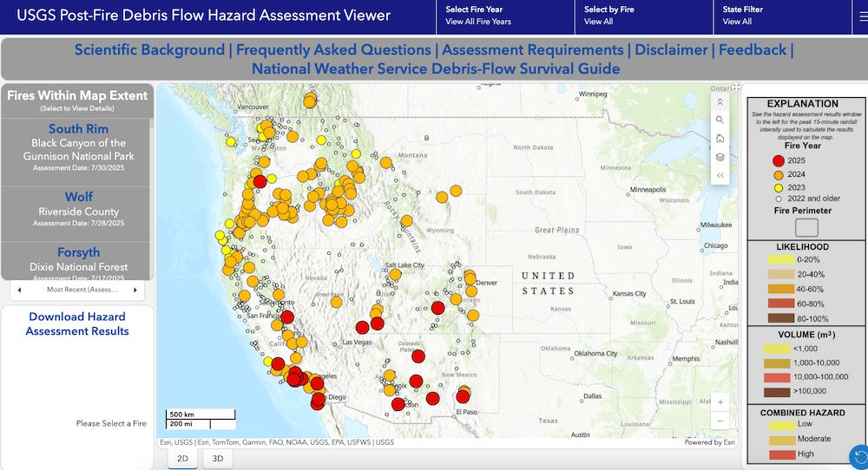Go to previous sort option arrow
The height and width of the screenshot is (470, 868).
(20, 290)
